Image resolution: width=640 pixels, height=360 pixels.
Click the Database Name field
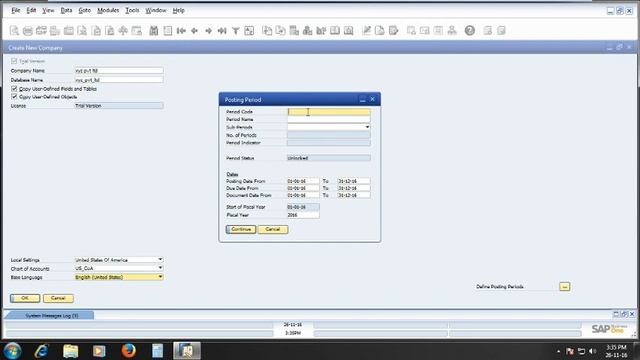(x=119, y=80)
